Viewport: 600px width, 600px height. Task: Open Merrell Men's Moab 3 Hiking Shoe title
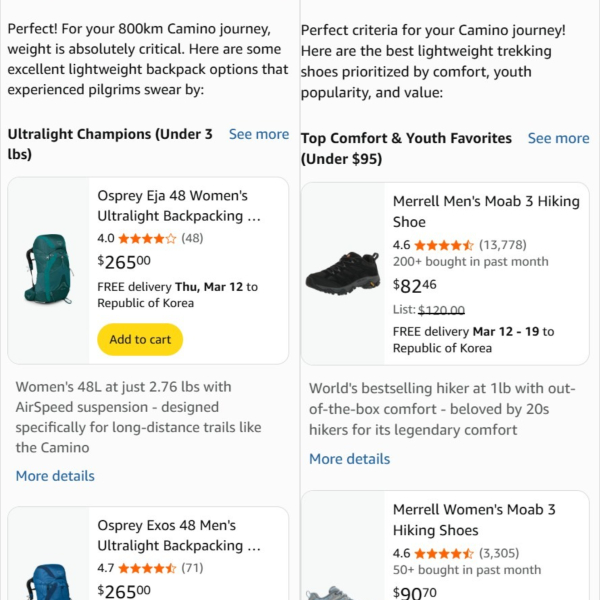486,212
